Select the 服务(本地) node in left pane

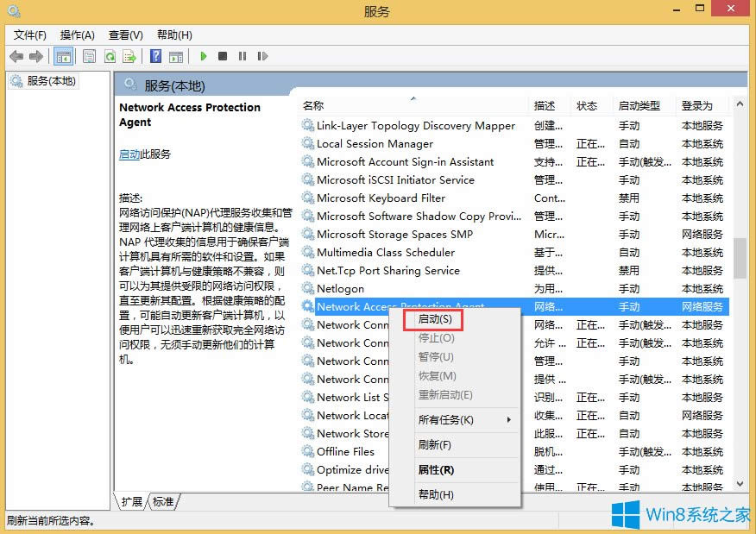point(52,80)
